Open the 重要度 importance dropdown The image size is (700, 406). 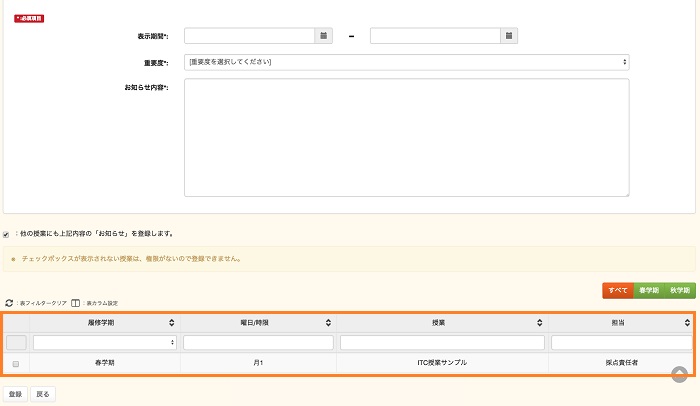(x=407, y=62)
